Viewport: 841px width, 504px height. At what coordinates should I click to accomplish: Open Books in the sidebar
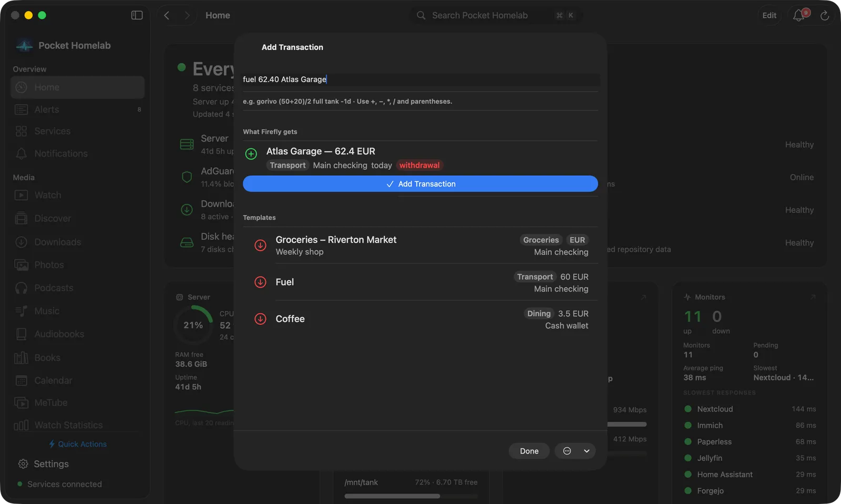78,358
